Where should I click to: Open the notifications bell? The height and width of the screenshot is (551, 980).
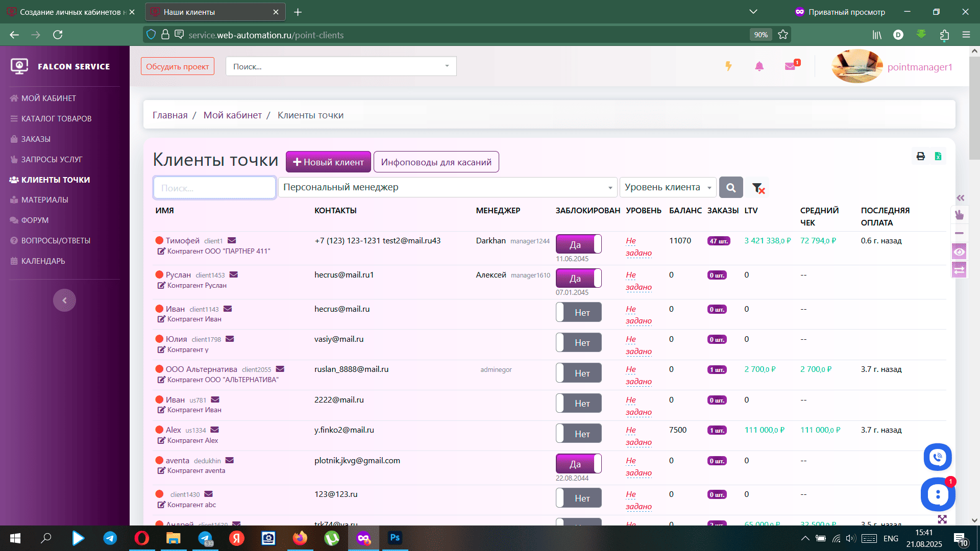tap(759, 66)
